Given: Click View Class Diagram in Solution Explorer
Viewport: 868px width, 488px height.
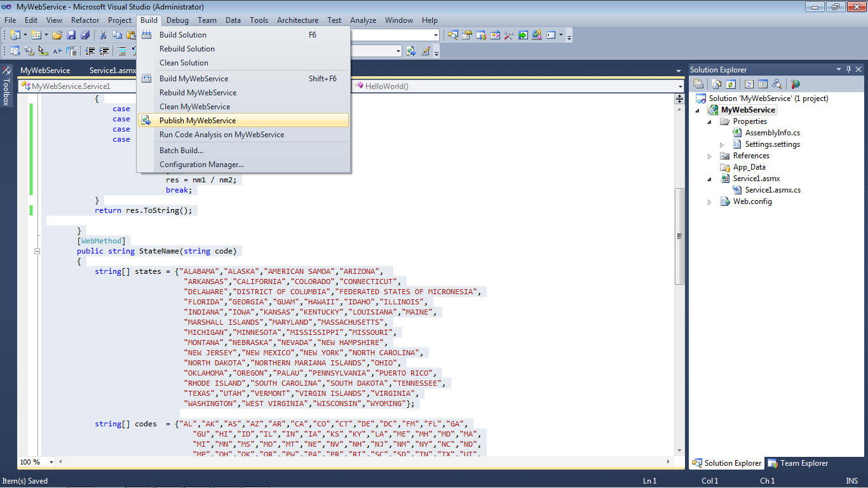Looking at the screenshot, I should tap(776, 84).
